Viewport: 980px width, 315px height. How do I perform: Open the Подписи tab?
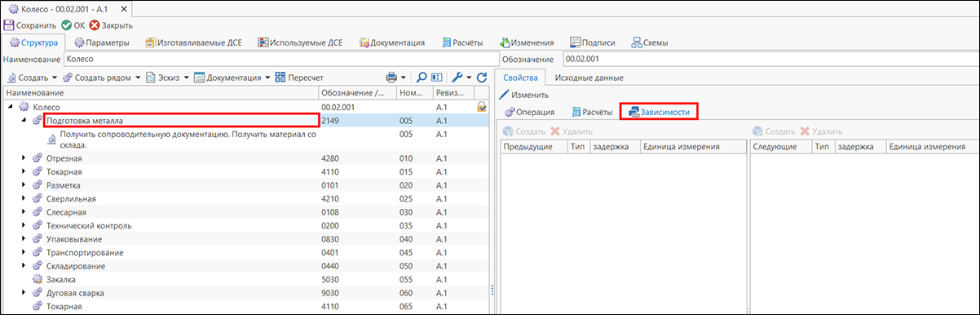(593, 42)
